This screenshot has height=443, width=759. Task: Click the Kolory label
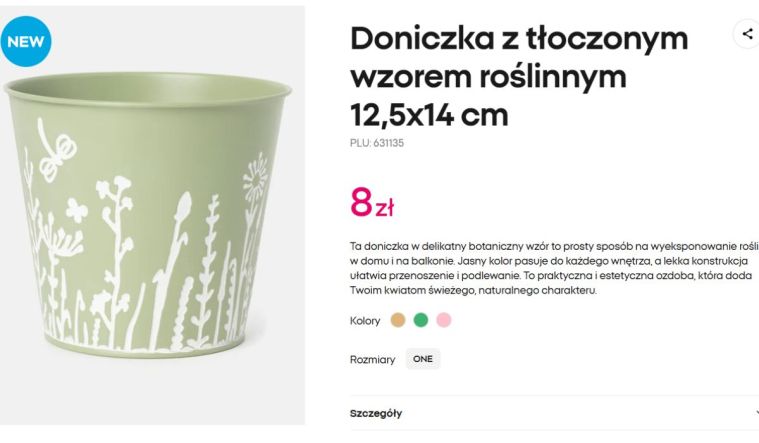point(365,321)
